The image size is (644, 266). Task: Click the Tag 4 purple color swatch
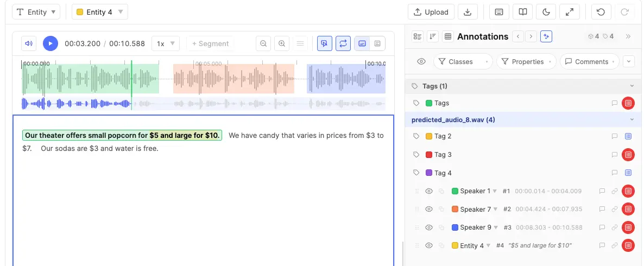(x=429, y=173)
